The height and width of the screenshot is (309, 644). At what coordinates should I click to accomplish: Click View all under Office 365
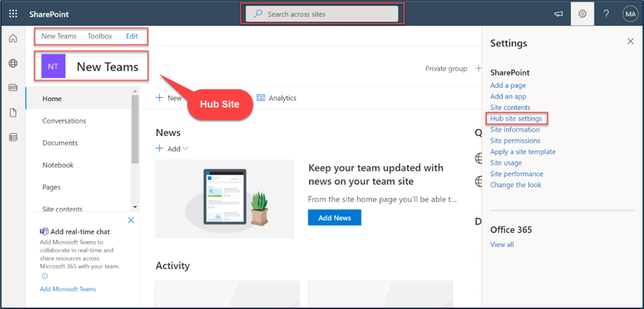pyautogui.click(x=502, y=244)
